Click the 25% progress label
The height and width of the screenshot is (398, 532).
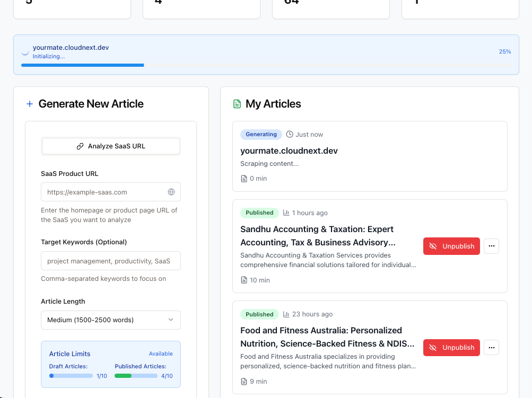(505, 51)
